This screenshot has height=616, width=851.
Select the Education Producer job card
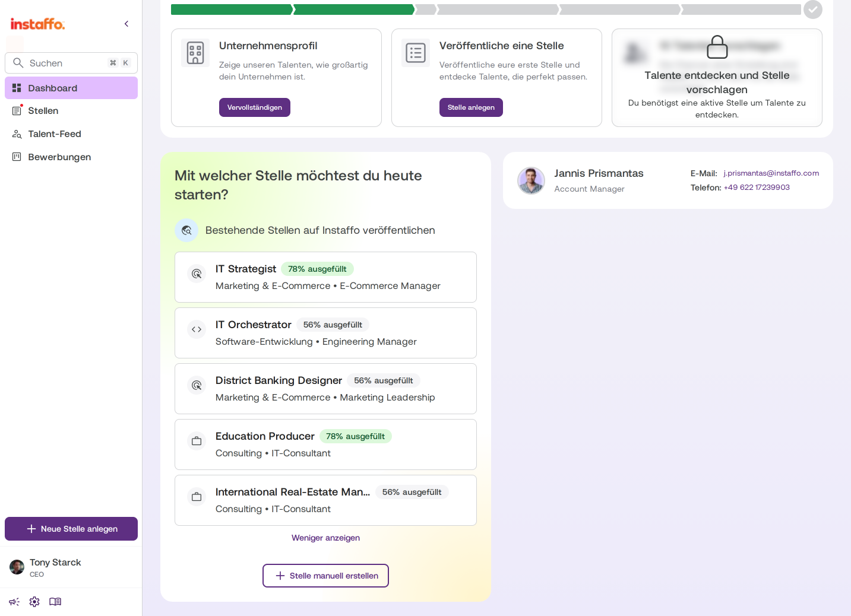pos(325,444)
